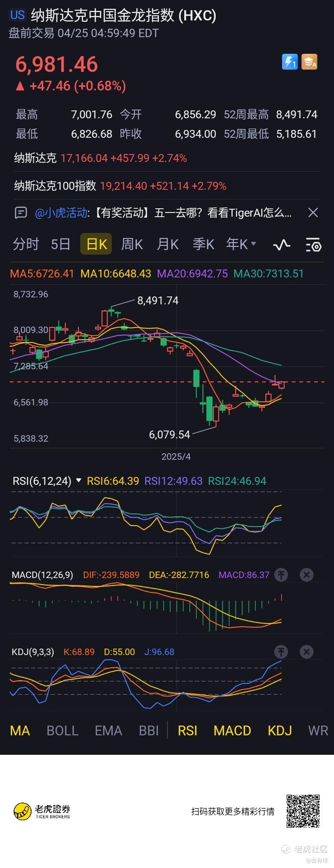The image size is (334, 868).
Task: Switch to 周K weekly chart
Action: tap(132, 244)
